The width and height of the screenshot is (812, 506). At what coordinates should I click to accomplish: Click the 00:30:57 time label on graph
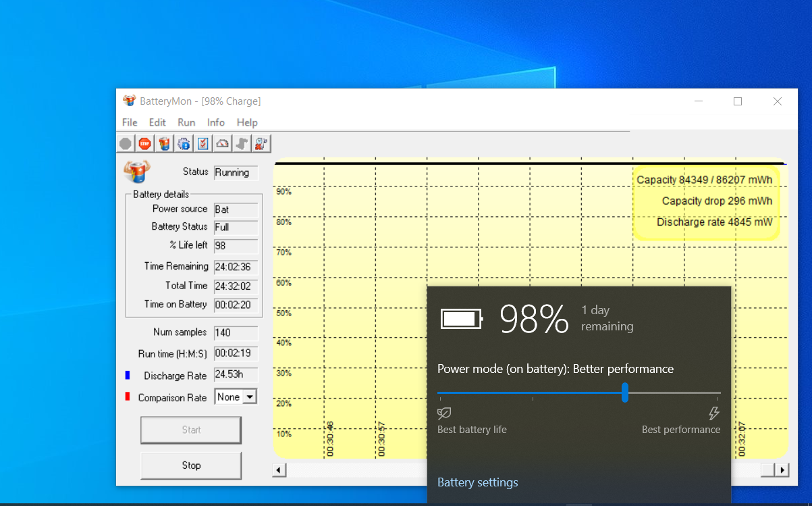(x=382, y=439)
